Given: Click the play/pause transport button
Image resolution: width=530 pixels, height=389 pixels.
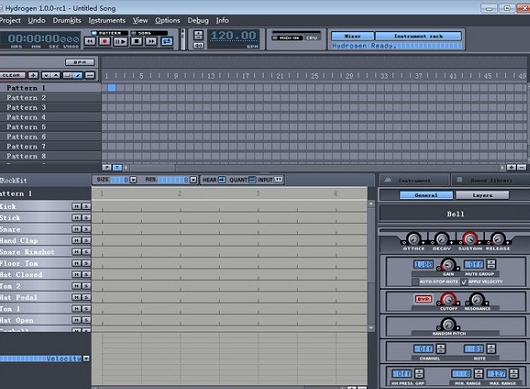Looking at the screenshot, I should tap(120, 41).
